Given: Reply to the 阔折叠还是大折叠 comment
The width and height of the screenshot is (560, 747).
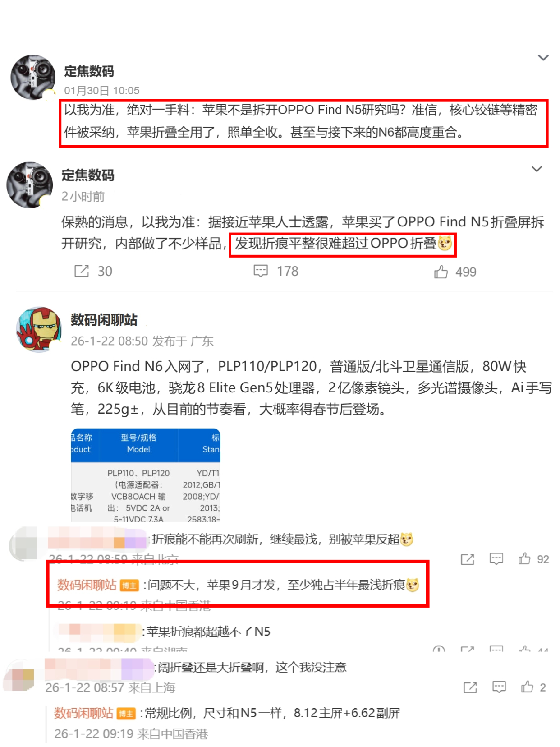Looking at the screenshot, I should click(499, 687).
